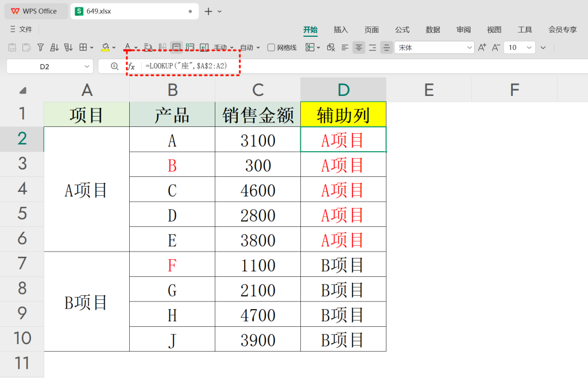Select red product cell F
The width and height of the screenshot is (588, 378).
click(172, 264)
